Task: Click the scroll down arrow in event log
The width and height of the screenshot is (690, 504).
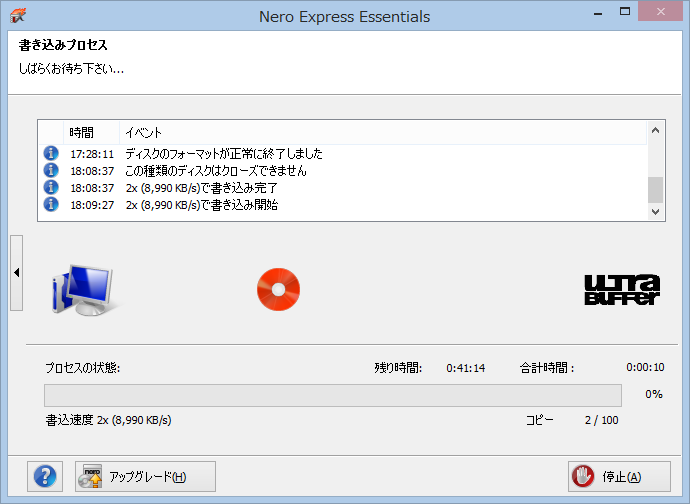Action: (x=655, y=212)
